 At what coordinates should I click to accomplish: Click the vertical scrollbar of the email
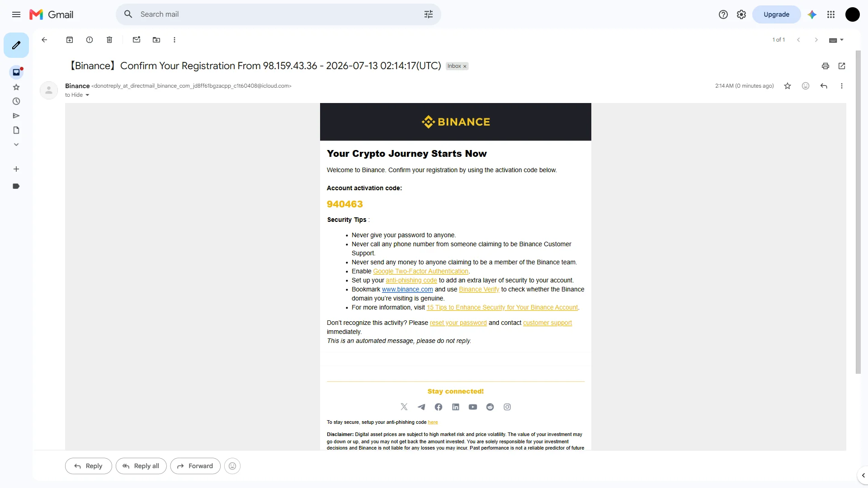click(x=858, y=212)
